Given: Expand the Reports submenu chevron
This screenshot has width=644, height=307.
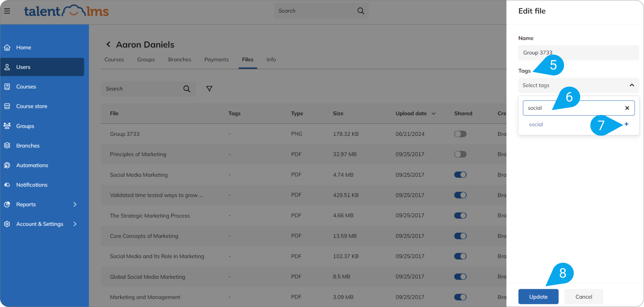Looking at the screenshot, I should (x=75, y=204).
